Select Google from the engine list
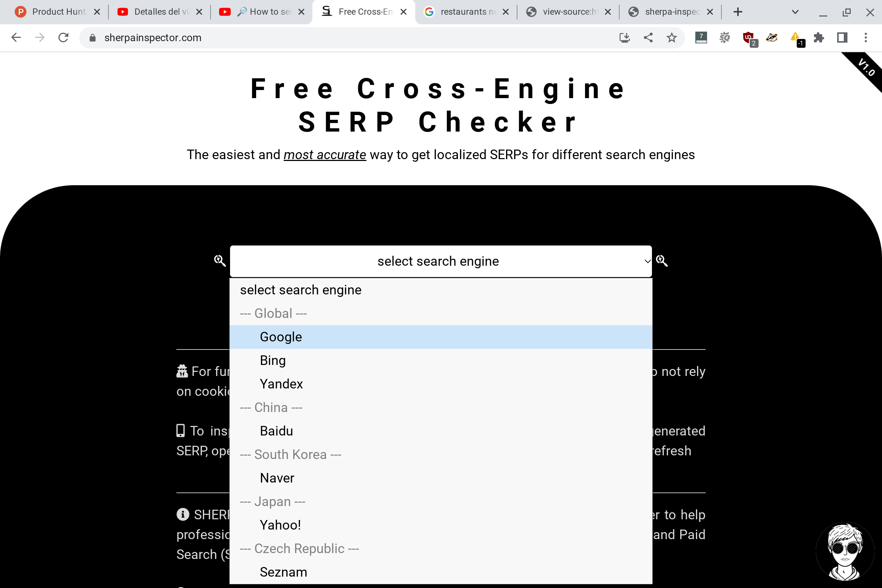This screenshot has width=882, height=588. 441,337
